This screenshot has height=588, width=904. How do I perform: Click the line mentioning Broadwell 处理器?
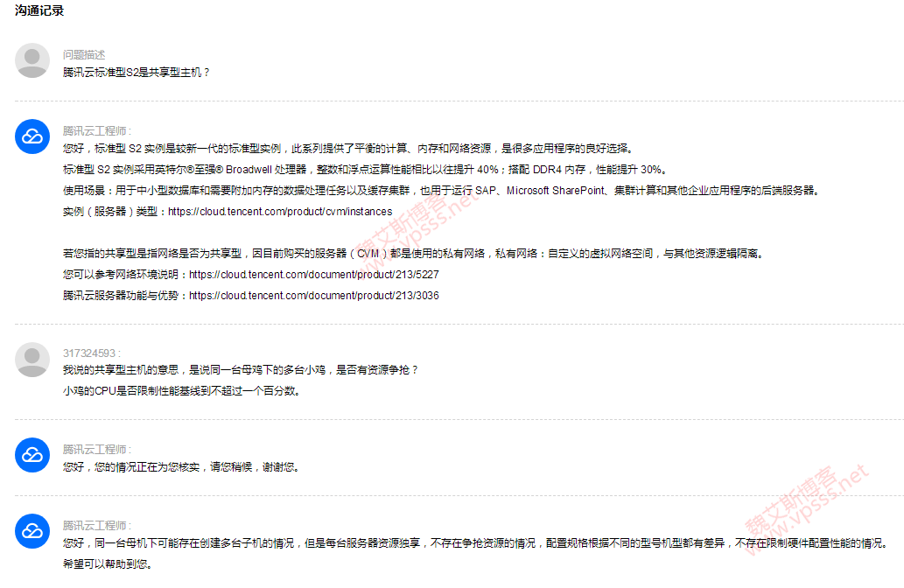click(x=364, y=170)
